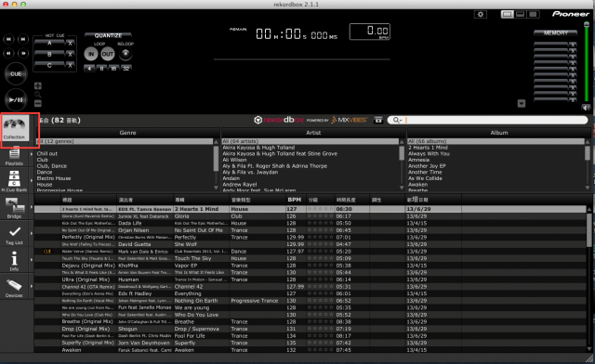595x364 pixels.
Task: Switch to the second layout view icon
Action: click(521, 15)
